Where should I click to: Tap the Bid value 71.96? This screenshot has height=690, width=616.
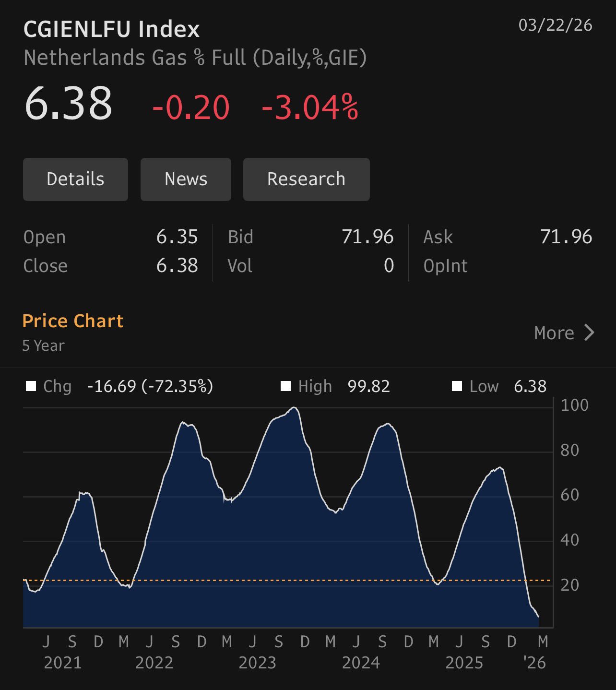pos(367,237)
